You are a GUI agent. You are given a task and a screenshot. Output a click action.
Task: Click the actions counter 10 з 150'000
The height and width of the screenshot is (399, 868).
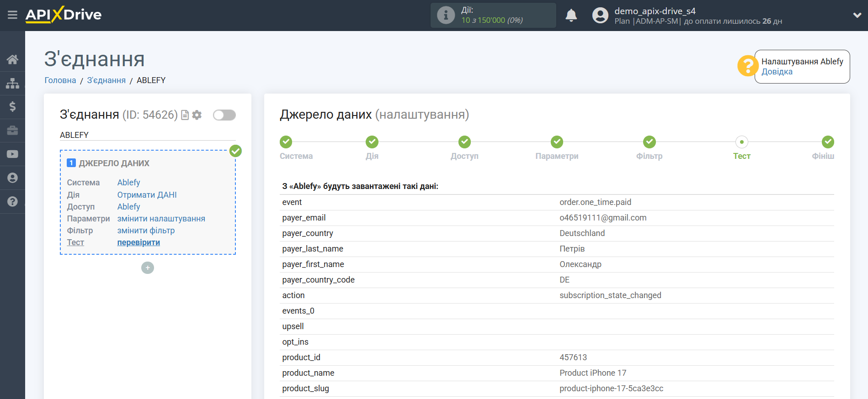tap(492, 20)
